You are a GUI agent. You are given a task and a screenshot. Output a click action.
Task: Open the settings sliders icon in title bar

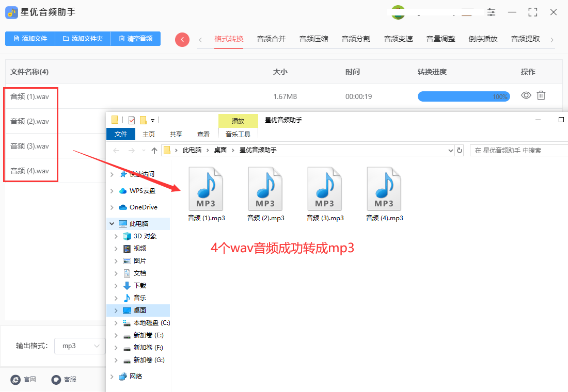click(x=491, y=12)
